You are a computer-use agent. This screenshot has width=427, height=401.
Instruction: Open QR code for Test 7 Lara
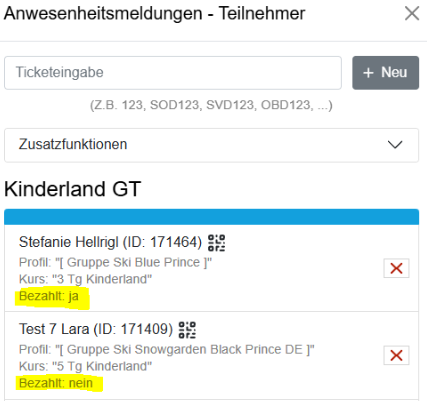pyautogui.click(x=187, y=330)
